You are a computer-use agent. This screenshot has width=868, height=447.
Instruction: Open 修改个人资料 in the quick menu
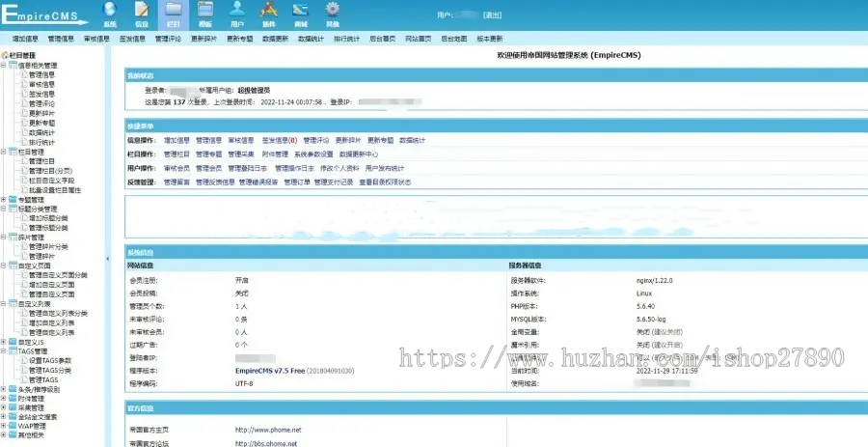(x=339, y=168)
